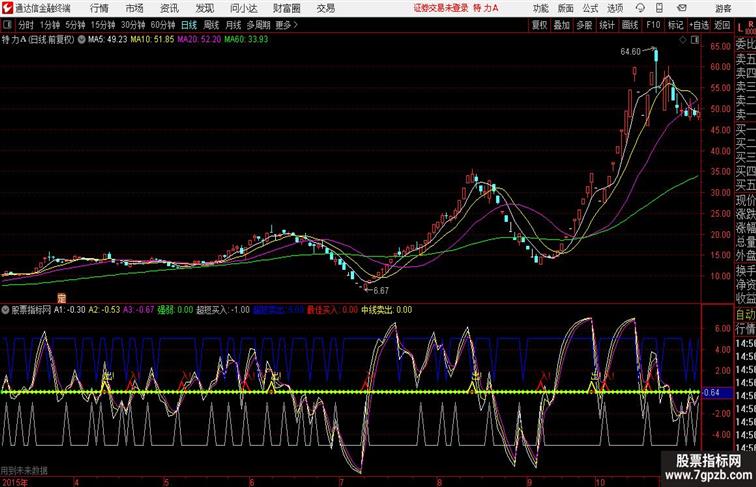Open the 资讯 menu

coord(169,8)
